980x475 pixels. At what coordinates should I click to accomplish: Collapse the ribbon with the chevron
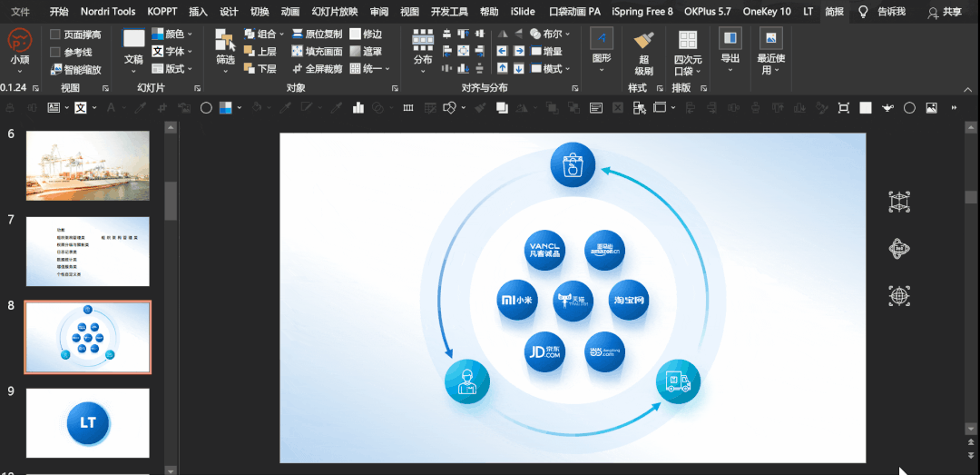(969, 88)
